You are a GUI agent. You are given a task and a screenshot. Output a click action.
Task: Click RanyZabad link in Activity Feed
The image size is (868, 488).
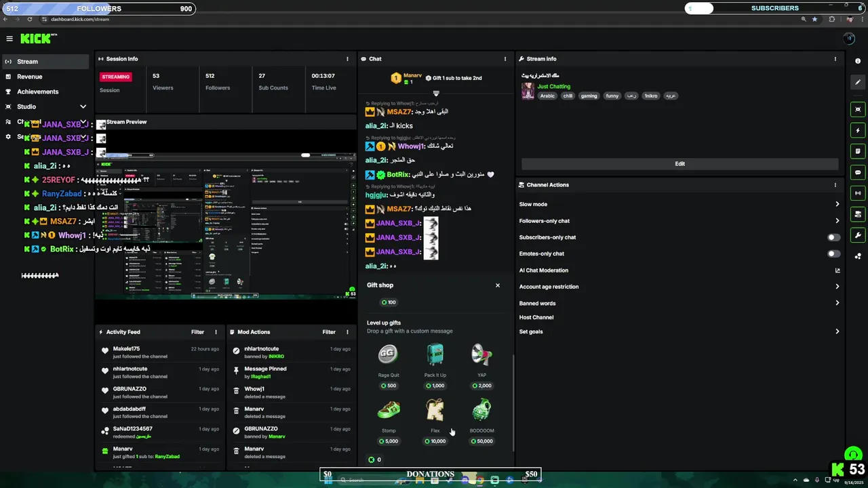coord(167,457)
